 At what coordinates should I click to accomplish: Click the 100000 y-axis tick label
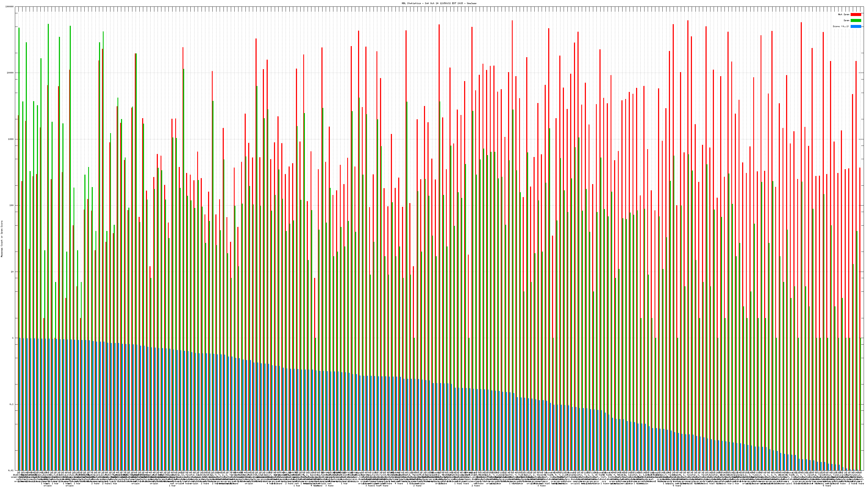coord(10,7)
